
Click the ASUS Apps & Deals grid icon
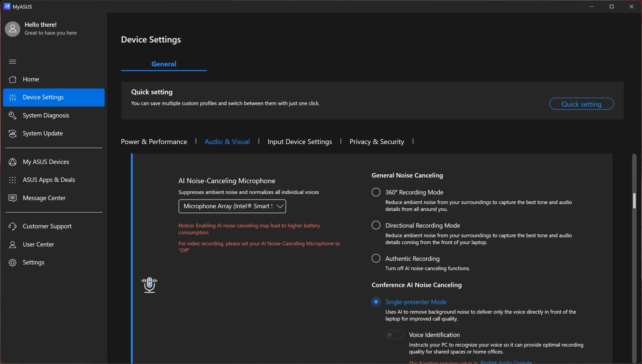click(x=12, y=180)
